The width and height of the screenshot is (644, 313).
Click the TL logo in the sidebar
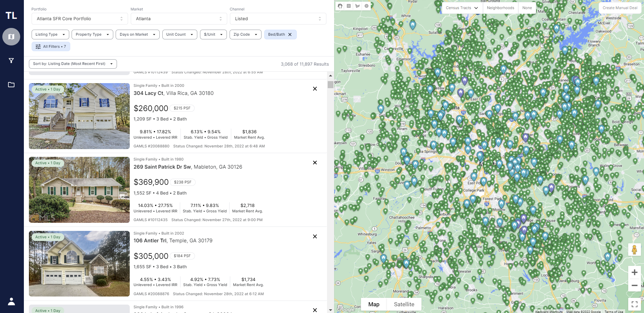11,15
